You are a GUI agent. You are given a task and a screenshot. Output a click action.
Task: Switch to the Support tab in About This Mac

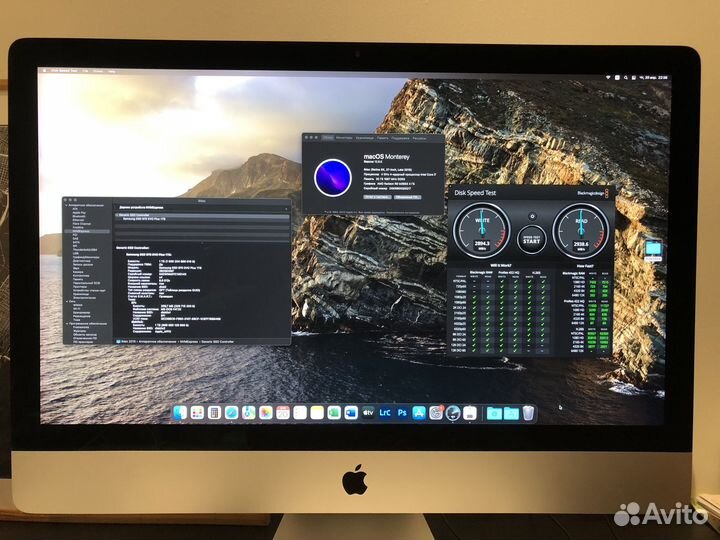coord(400,138)
